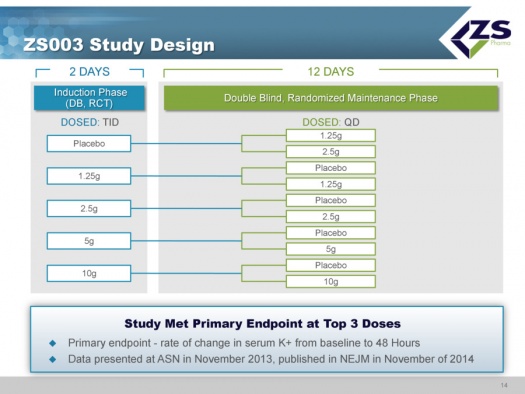Click the second blue diamond bullet

coord(53,359)
